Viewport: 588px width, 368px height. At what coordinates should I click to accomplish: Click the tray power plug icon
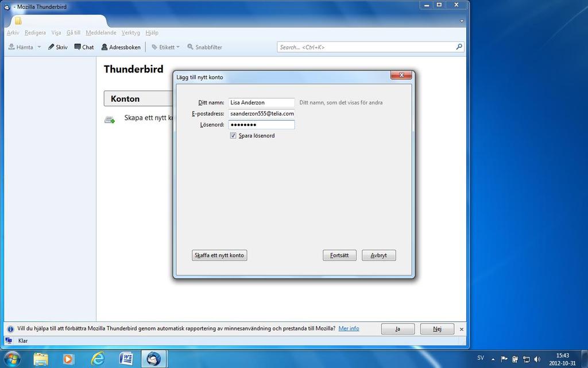point(515,359)
